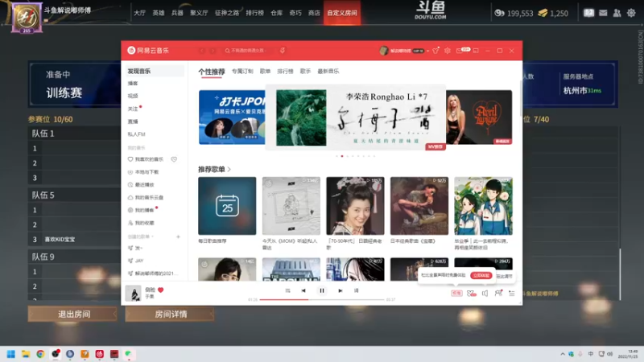Open the 李荣浩 Ronghao Li banner
This screenshot has height=362, width=644.
click(x=355, y=117)
